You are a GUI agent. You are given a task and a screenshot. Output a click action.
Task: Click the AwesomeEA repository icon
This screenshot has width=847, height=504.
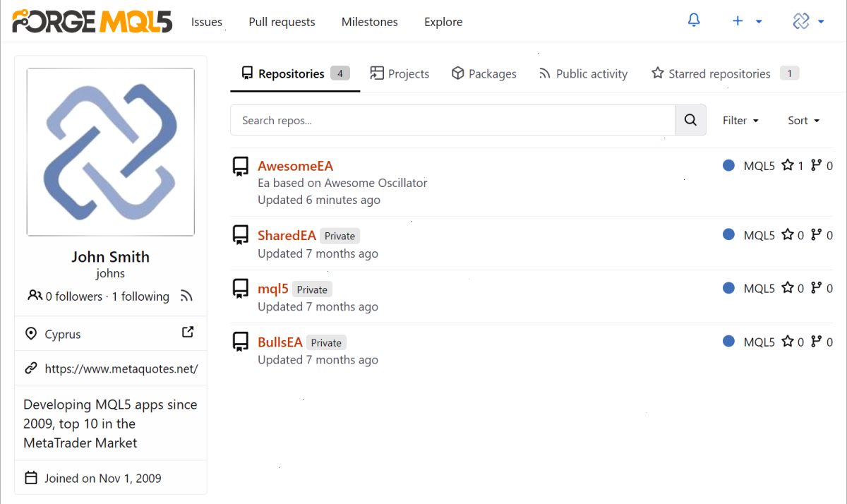(x=241, y=167)
